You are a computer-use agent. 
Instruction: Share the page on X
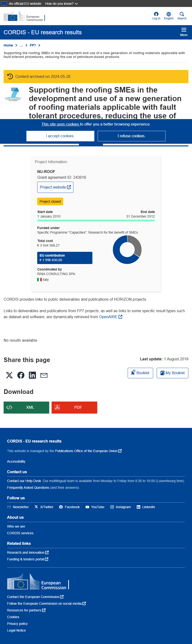(x=9, y=375)
